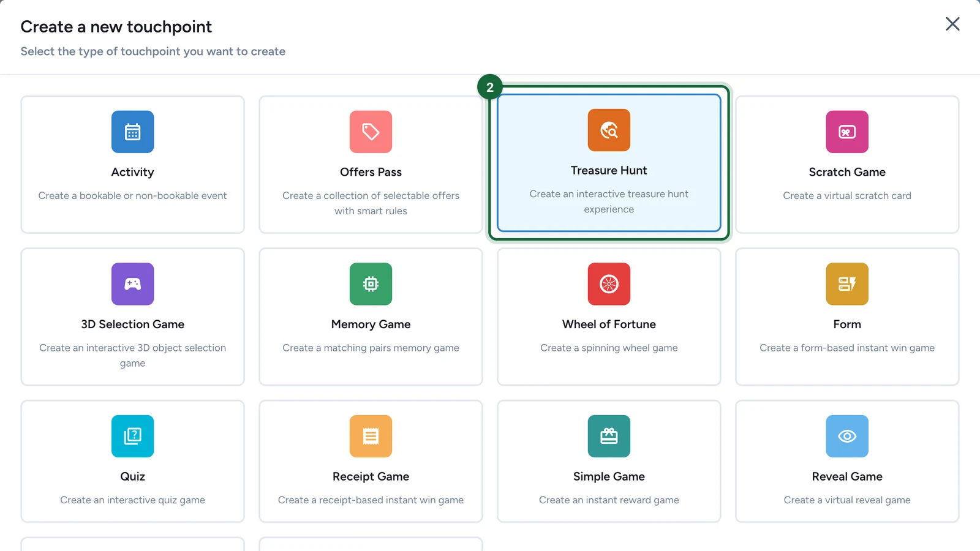
Task: Click 'Create a virtual reveal game' text
Action: [x=847, y=500]
